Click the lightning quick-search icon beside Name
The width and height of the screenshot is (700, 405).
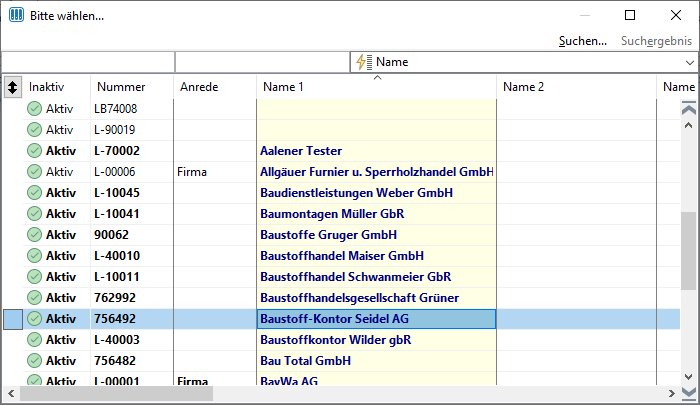(363, 62)
